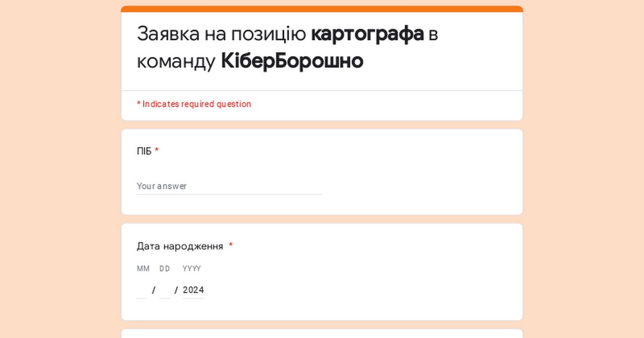The image size is (644, 338).
Task: Click the "DD" label above day field
Action: [165, 269]
